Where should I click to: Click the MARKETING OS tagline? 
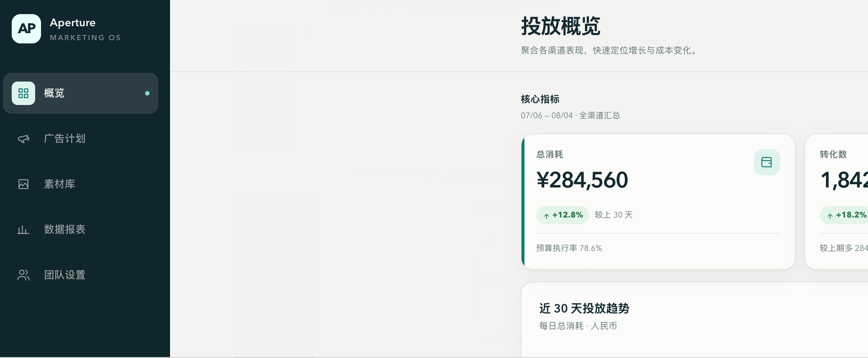(x=85, y=38)
